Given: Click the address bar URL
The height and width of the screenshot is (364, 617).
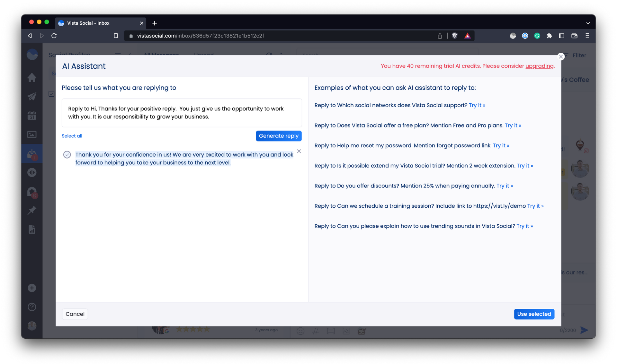Looking at the screenshot, I should (201, 36).
